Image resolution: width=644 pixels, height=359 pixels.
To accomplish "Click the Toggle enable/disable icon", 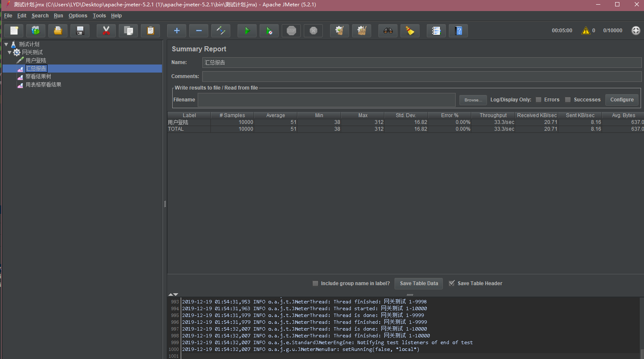I will (221, 31).
